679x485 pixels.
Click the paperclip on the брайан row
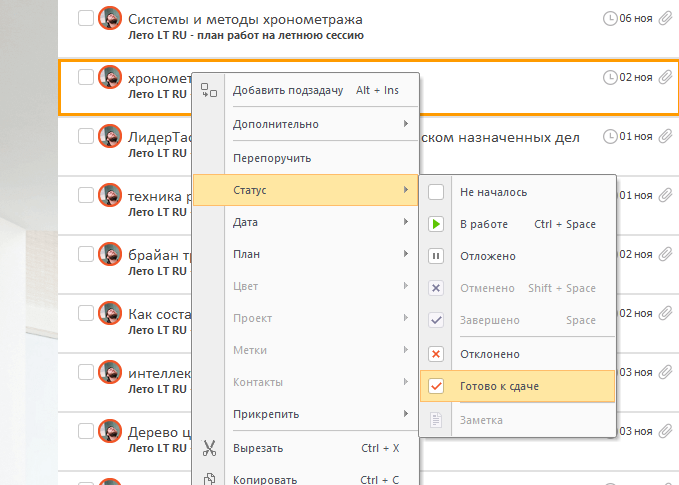pos(665,254)
